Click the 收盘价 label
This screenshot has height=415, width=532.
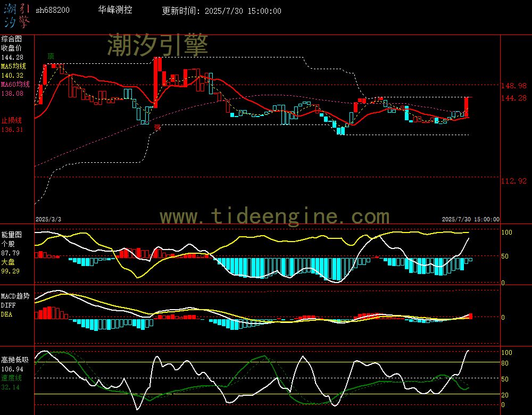(x=12, y=48)
